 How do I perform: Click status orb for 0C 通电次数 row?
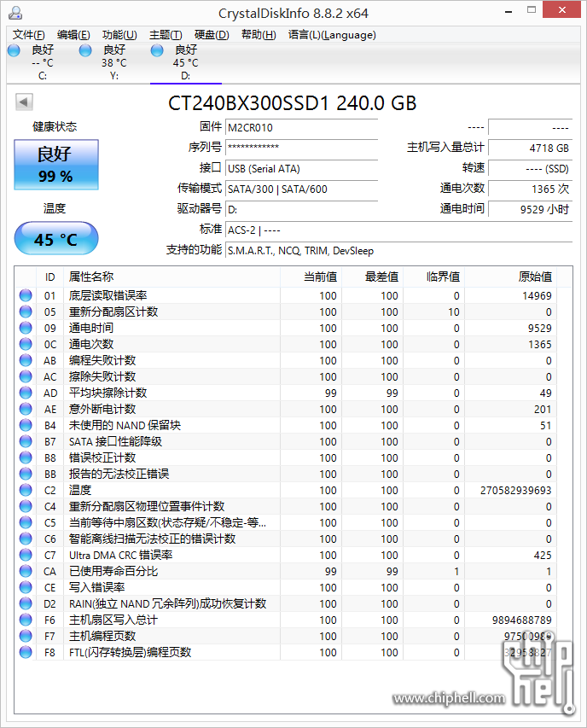coord(26,344)
